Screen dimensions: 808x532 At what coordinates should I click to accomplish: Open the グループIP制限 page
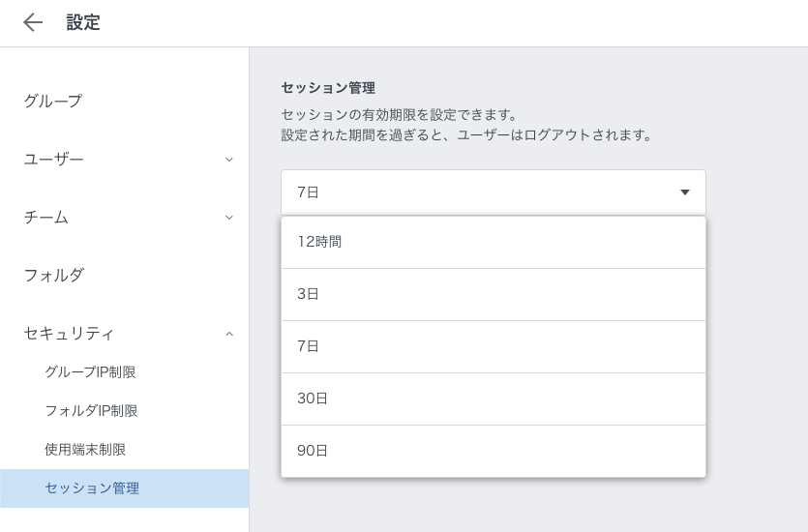90,372
